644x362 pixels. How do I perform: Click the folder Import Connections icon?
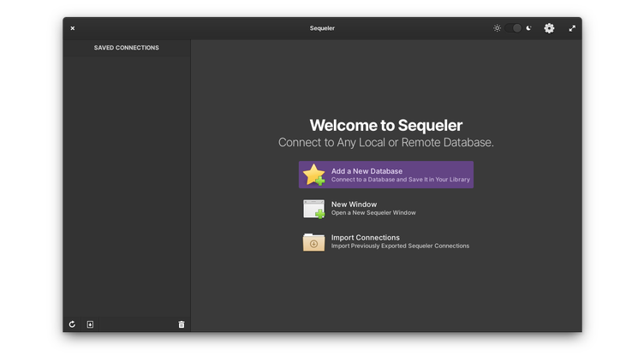313,241
